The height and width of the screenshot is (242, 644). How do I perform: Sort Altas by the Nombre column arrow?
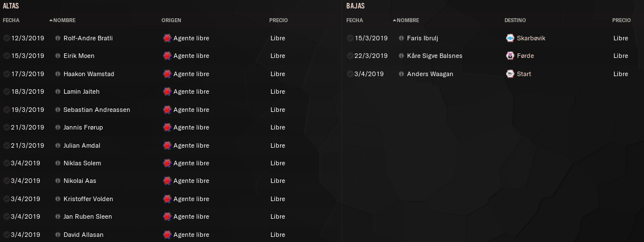point(51,20)
